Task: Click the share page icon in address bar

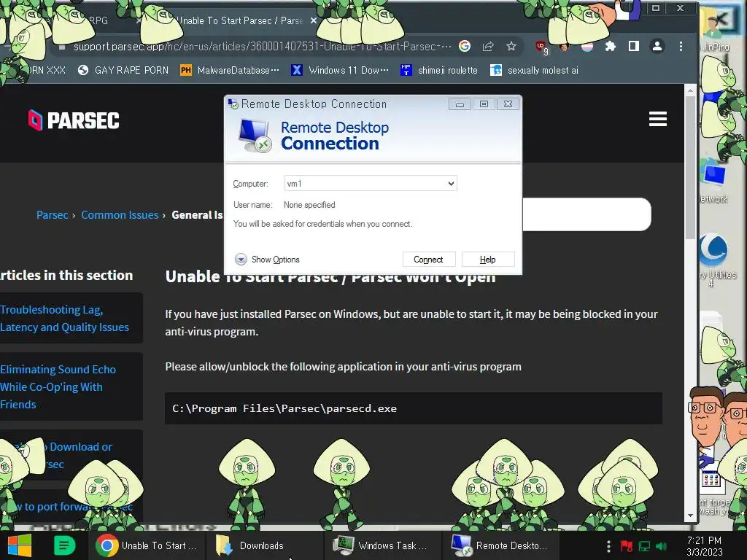Action: (x=488, y=46)
